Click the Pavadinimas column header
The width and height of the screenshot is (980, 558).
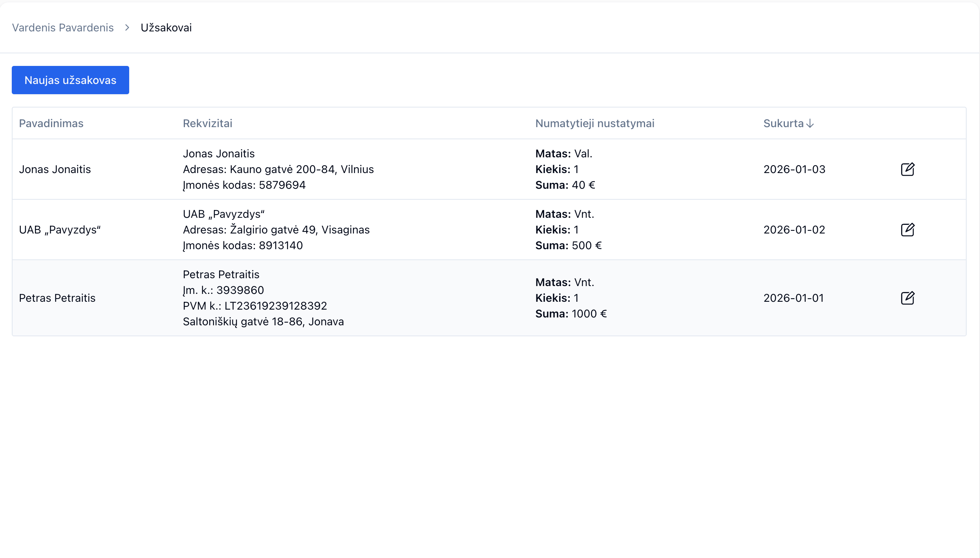(51, 123)
